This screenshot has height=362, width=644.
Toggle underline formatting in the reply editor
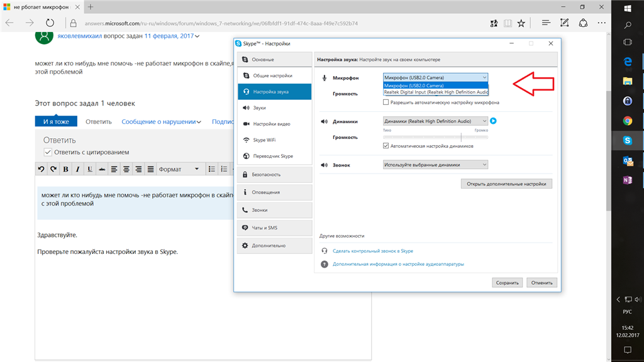(x=89, y=169)
